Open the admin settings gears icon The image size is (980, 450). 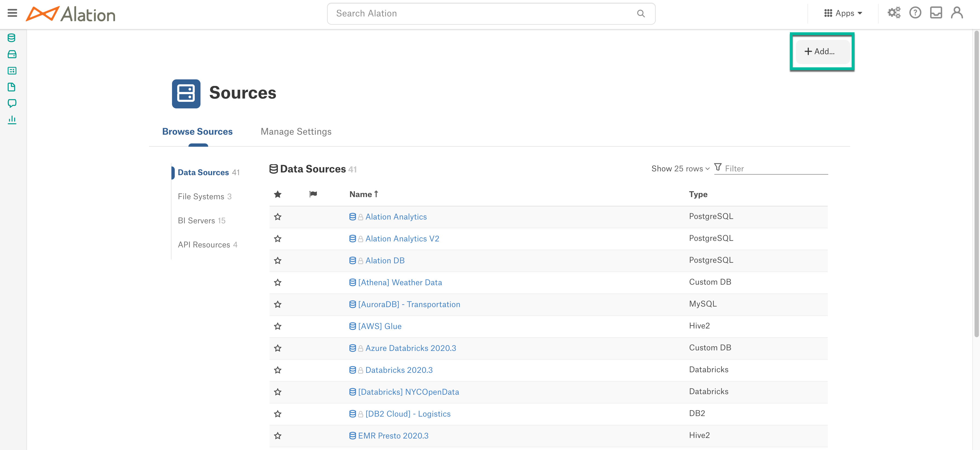pos(894,13)
